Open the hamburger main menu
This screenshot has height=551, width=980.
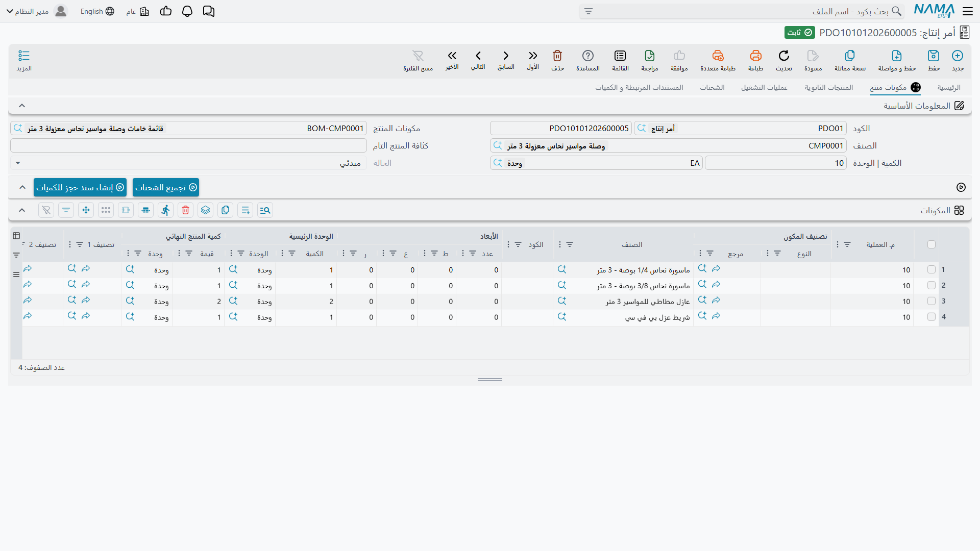(x=968, y=11)
